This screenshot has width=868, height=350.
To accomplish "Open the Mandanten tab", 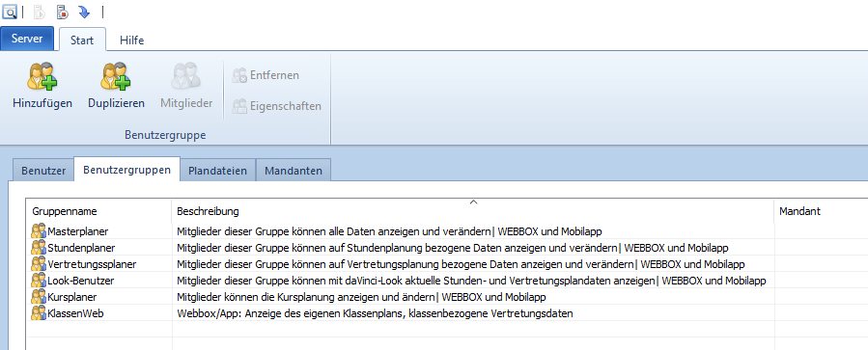I will click(x=294, y=171).
